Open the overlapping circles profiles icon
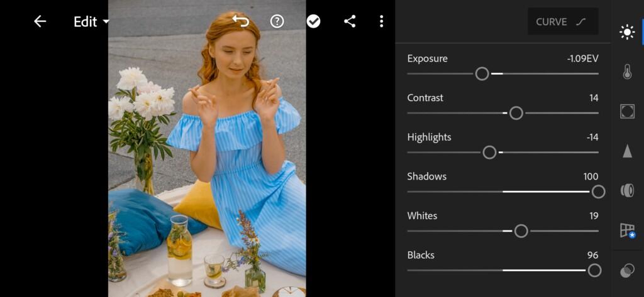644x297 pixels. point(627,271)
